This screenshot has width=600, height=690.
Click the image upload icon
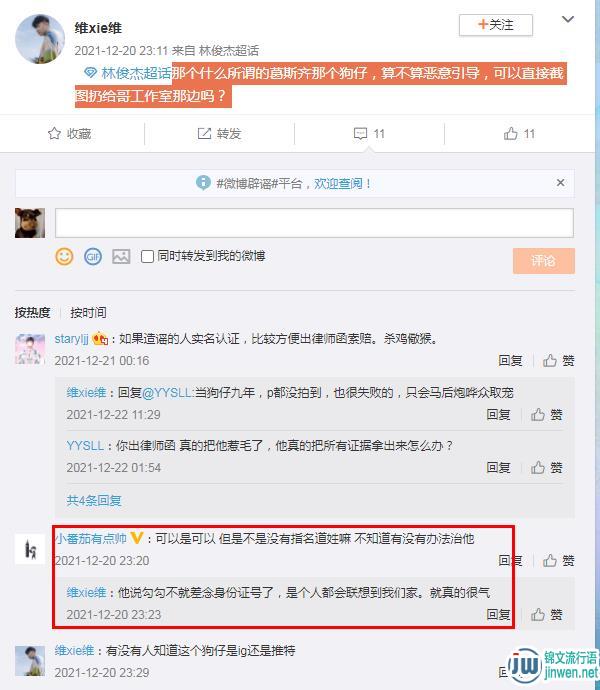(x=121, y=256)
